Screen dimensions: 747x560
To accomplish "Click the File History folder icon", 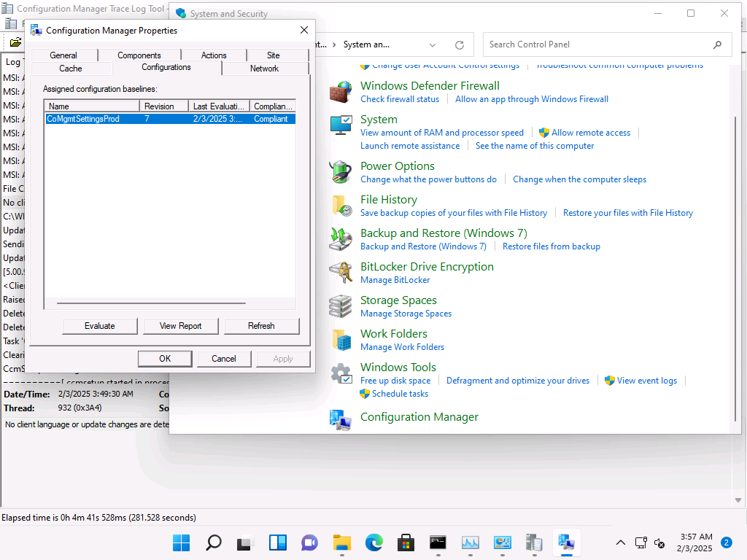I will pyautogui.click(x=341, y=206).
